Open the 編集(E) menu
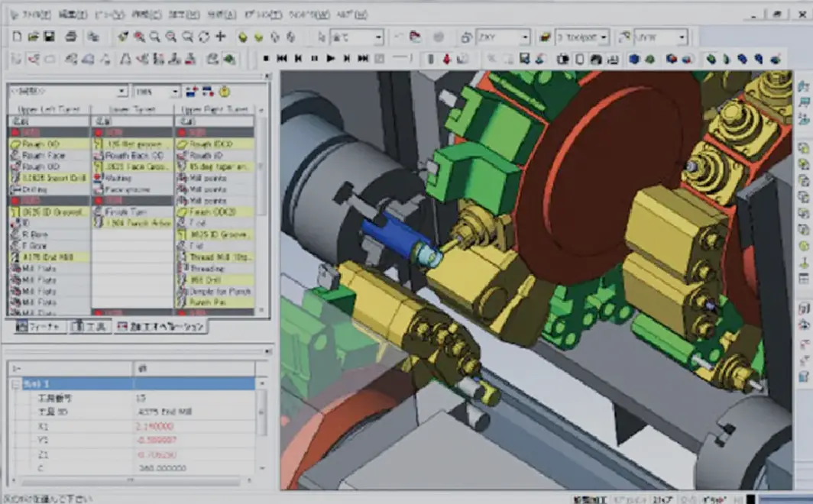 pos(73,15)
